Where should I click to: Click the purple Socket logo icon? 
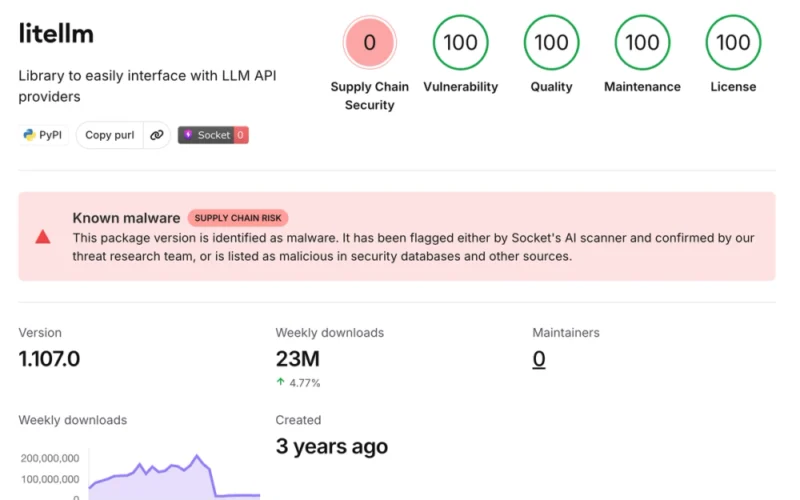click(188, 134)
